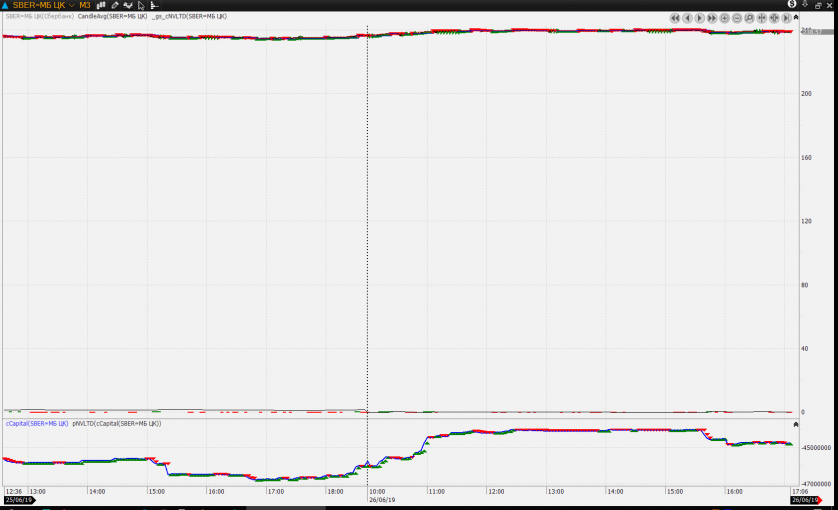The image size is (838, 510).
Task: Zoom in on the chart with plus button
Action: pyautogui.click(x=724, y=18)
